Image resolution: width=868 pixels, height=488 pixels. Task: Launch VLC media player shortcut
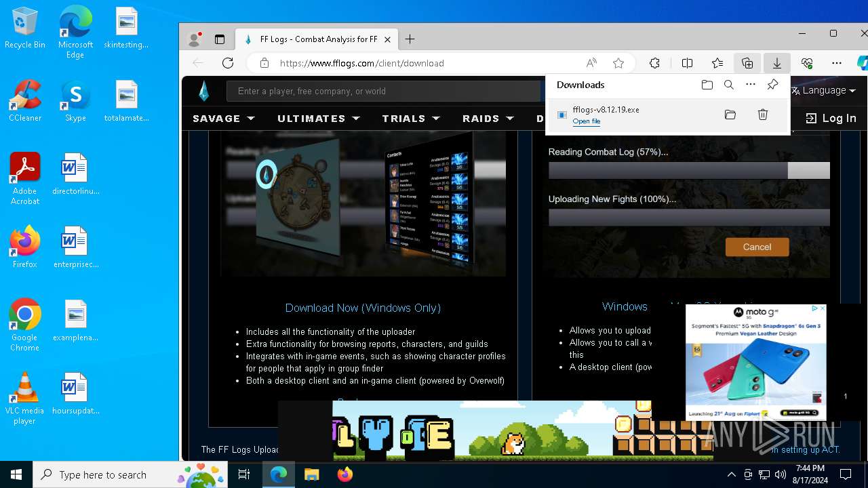24,399
